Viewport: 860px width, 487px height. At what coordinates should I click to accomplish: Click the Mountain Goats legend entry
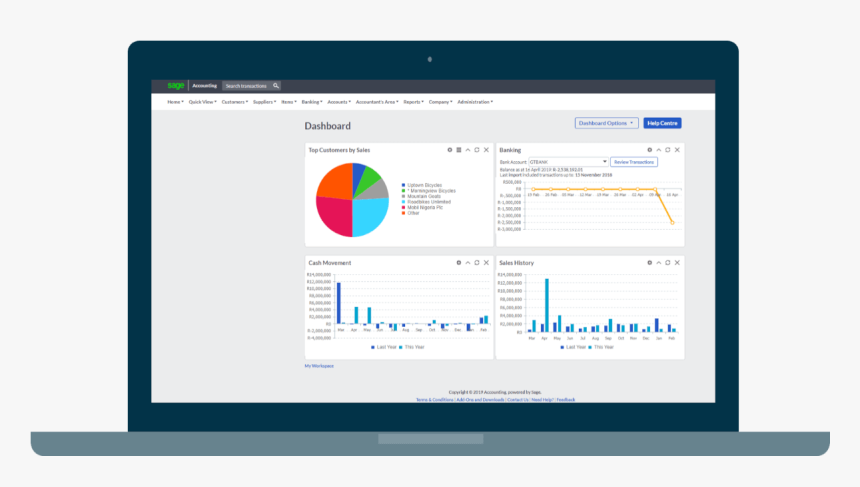click(x=421, y=196)
